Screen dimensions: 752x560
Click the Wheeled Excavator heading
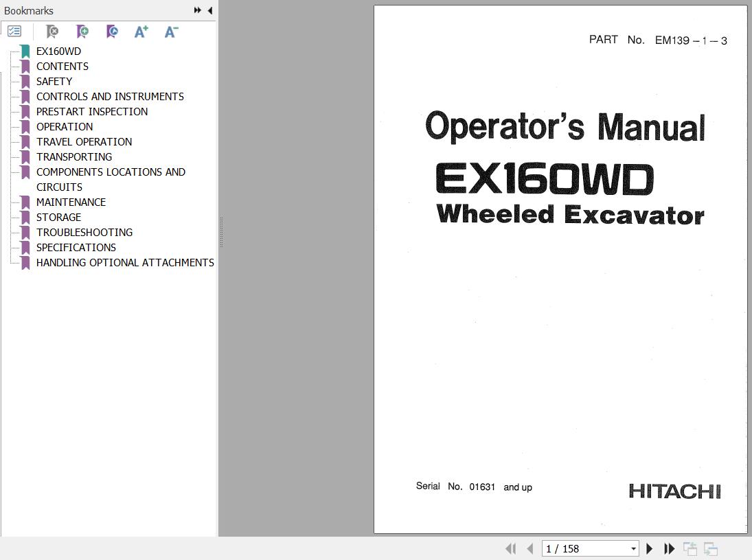pos(570,214)
